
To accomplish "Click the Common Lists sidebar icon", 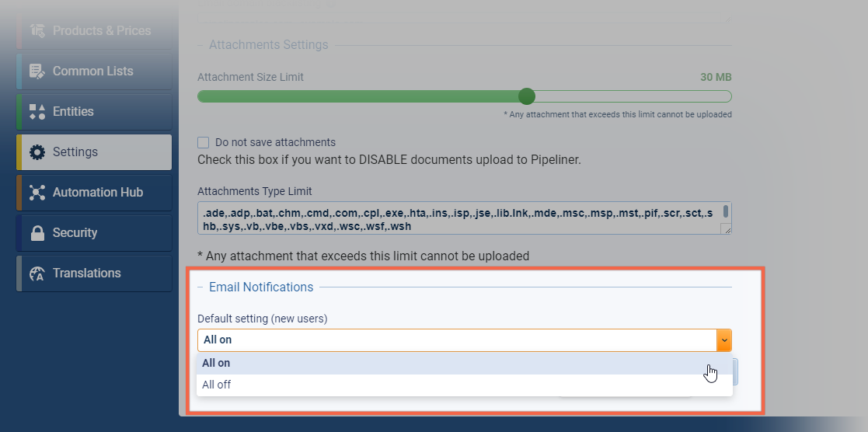I will 37,71.
